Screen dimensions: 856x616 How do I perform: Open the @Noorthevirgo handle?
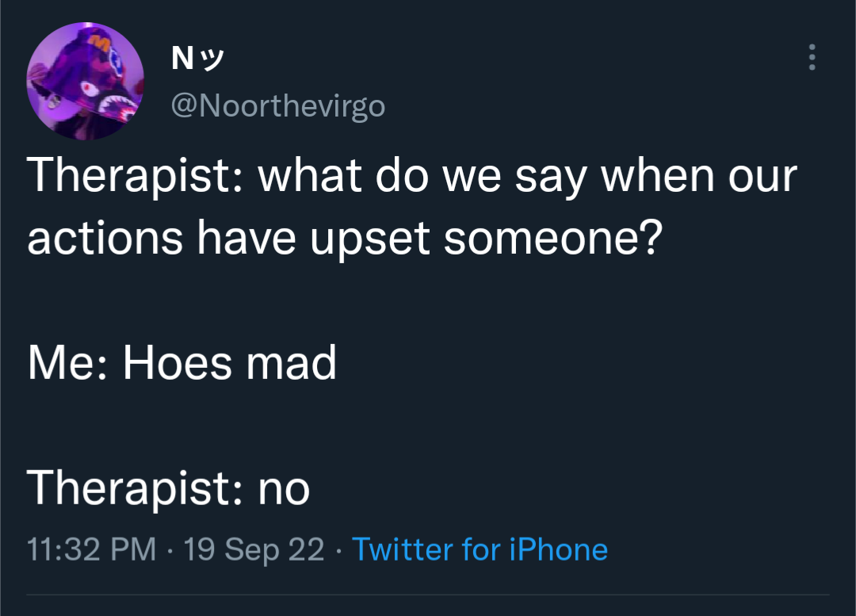[x=278, y=105]
